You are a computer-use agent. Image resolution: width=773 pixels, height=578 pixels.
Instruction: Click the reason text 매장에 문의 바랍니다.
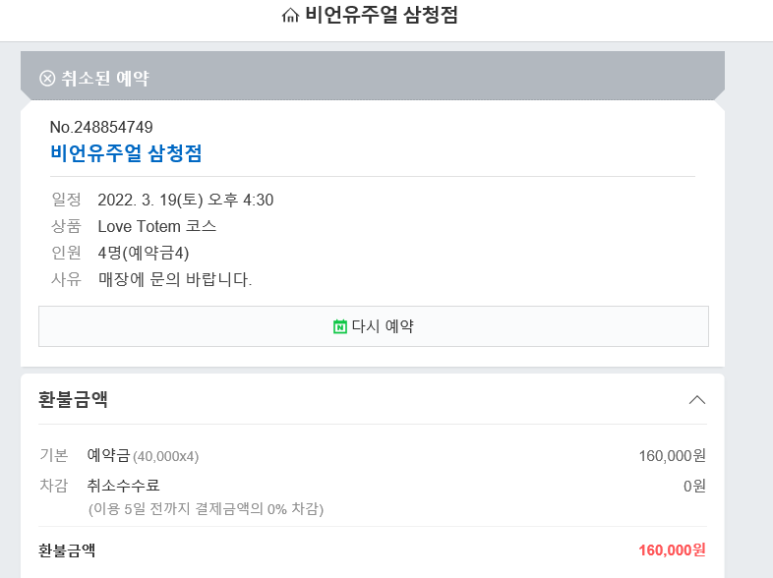tap(175, 279)
